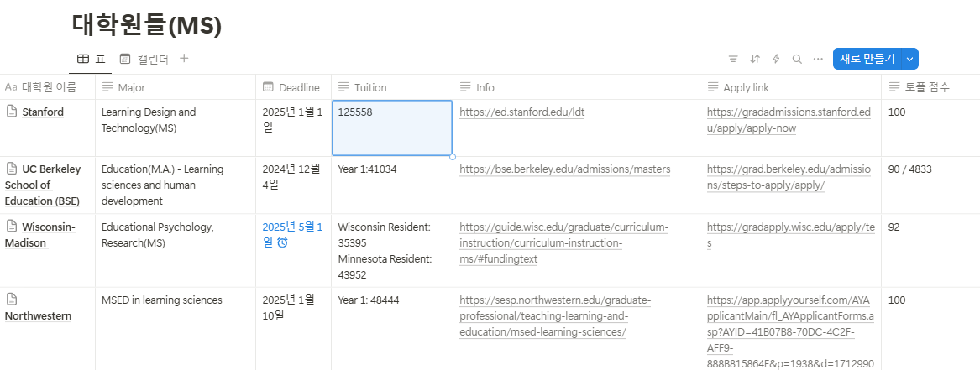Open the database search magnifier icon

797,59
